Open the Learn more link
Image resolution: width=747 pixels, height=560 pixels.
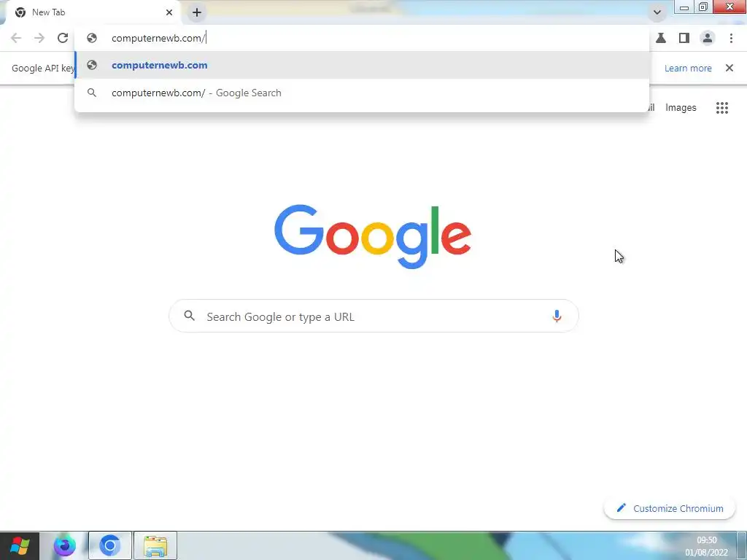[x=688, y=68]
